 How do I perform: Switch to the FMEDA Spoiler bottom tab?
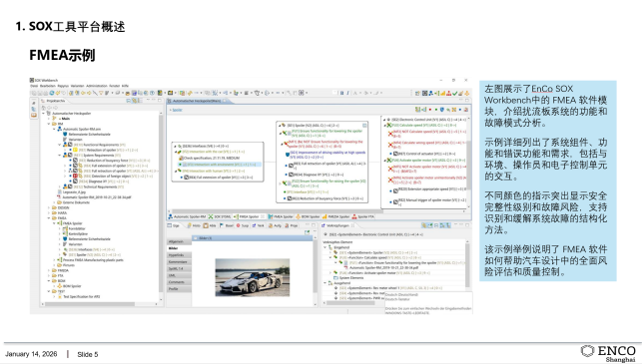tap(336, 216)
